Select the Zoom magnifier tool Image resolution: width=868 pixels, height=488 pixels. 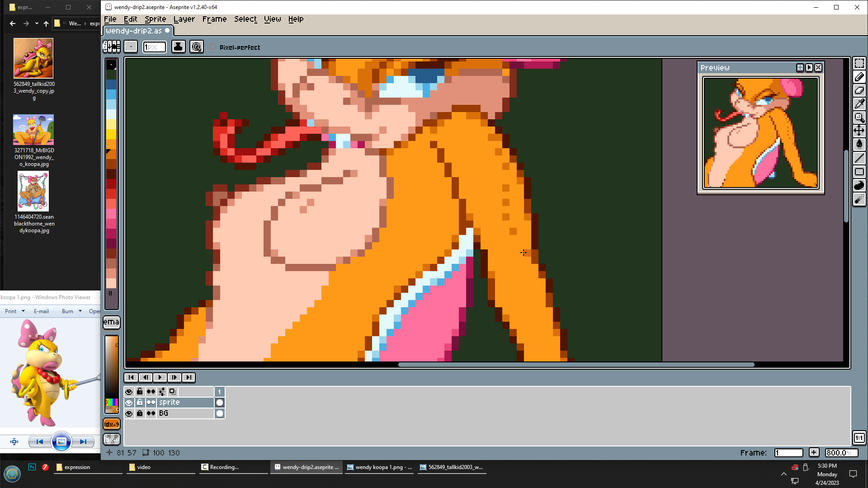pos(859,117)
